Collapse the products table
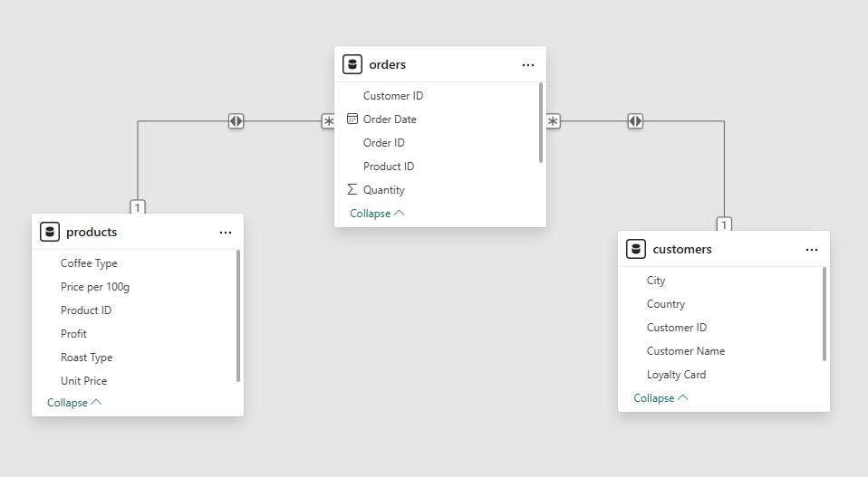 pos(74,403)
